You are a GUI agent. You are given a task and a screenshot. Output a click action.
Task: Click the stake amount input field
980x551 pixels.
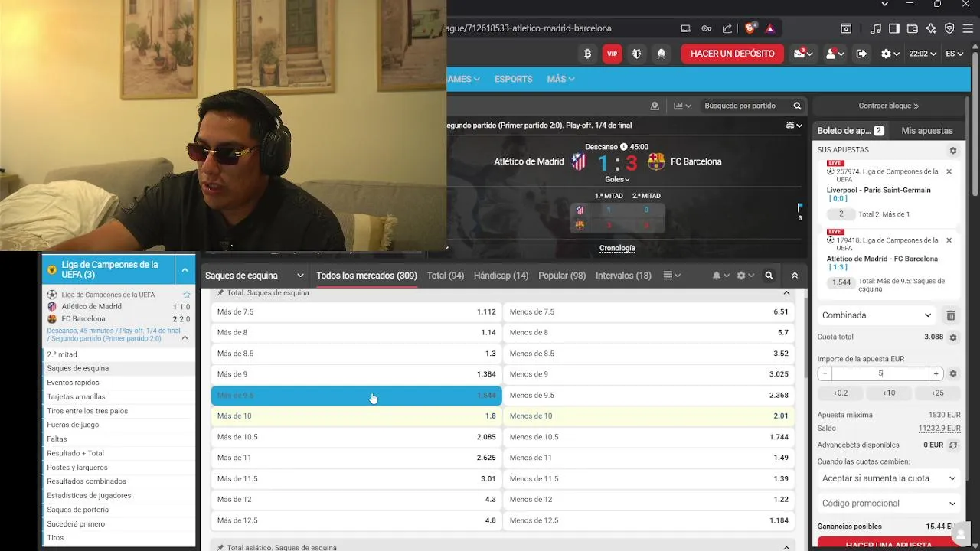880,373
